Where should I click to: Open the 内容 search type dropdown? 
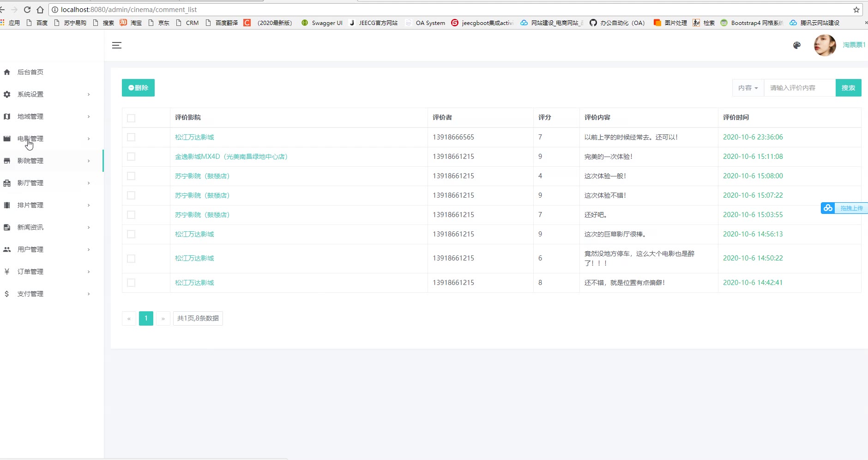pos(748,88)
